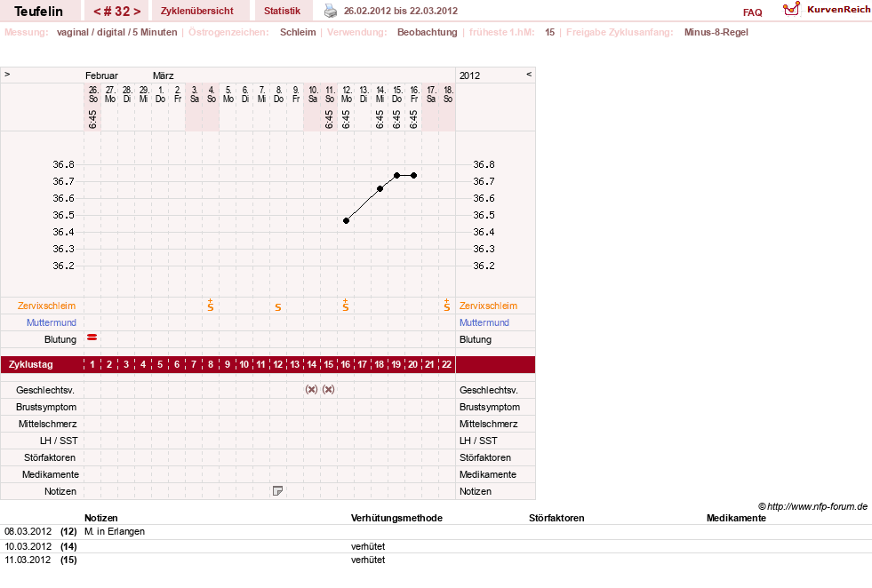Viewport: 872px width, 588px height.
Task: Click the S cervical mucus symbol on 8 March
Action: tap(278, 306)
